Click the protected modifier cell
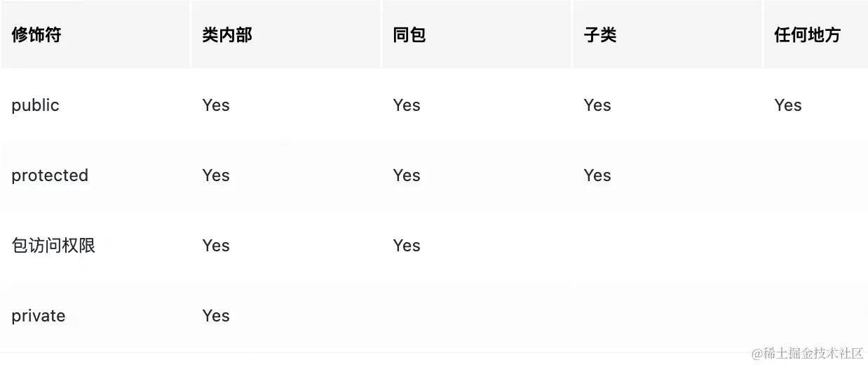Viewport: 868px width, 365px height. (50, 175)
